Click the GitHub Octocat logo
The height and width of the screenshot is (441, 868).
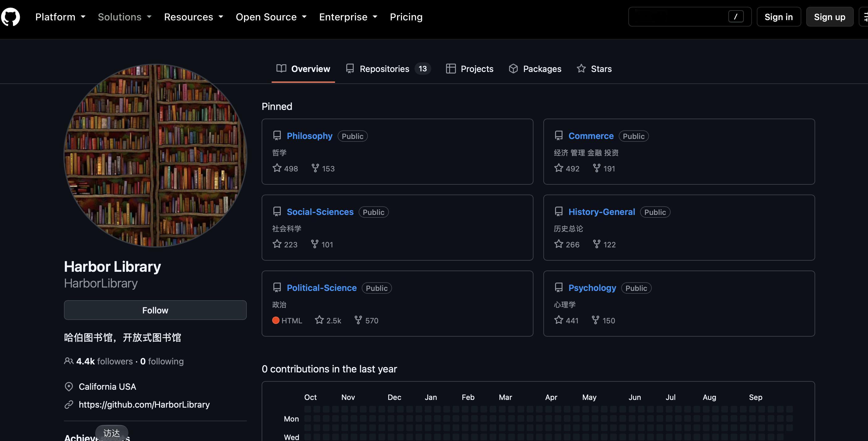11,17
